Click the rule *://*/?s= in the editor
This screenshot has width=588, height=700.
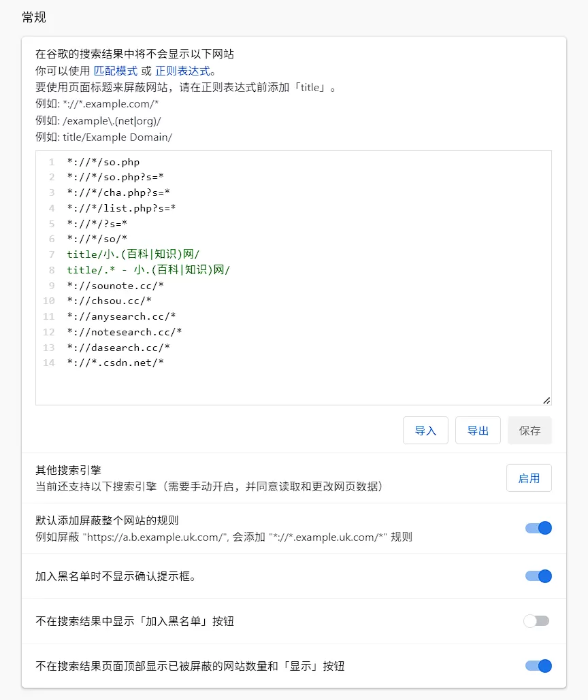97,224
